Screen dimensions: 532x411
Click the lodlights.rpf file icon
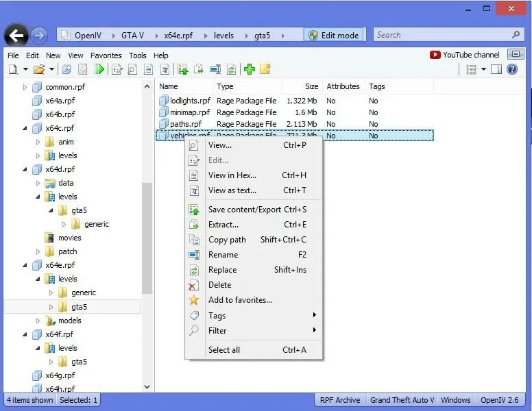pyautogui.click(x=164, y=100)
